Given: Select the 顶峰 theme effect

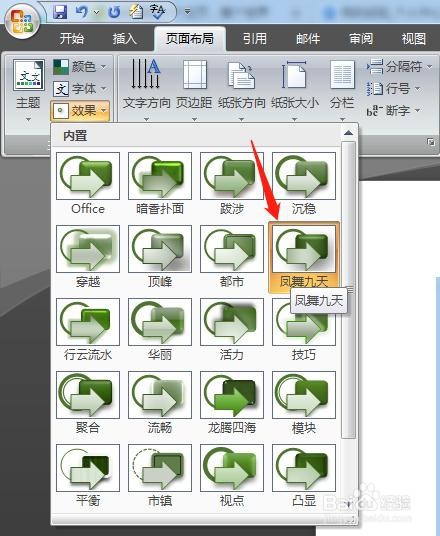Looking at the screenshot, I should [x=160, y=257].
